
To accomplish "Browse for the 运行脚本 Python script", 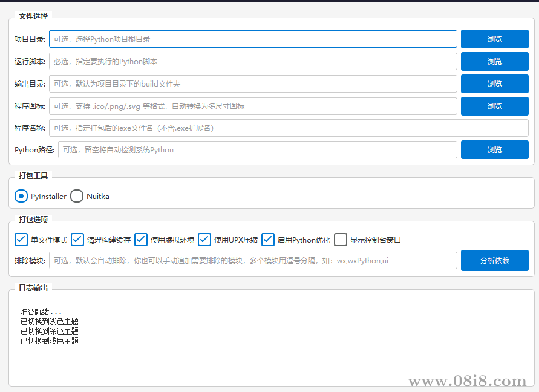I will [x=494, y=61].
